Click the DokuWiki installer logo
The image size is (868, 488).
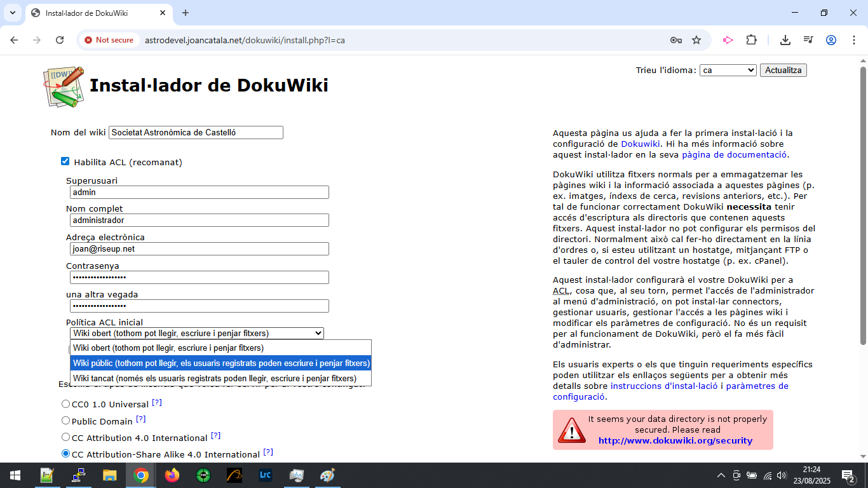coord(64,86)
